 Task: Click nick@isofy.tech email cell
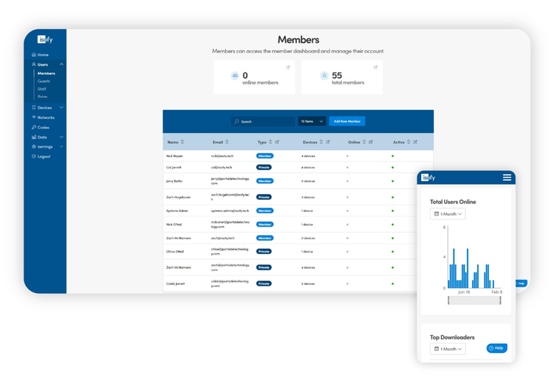(x=222, y=156)
